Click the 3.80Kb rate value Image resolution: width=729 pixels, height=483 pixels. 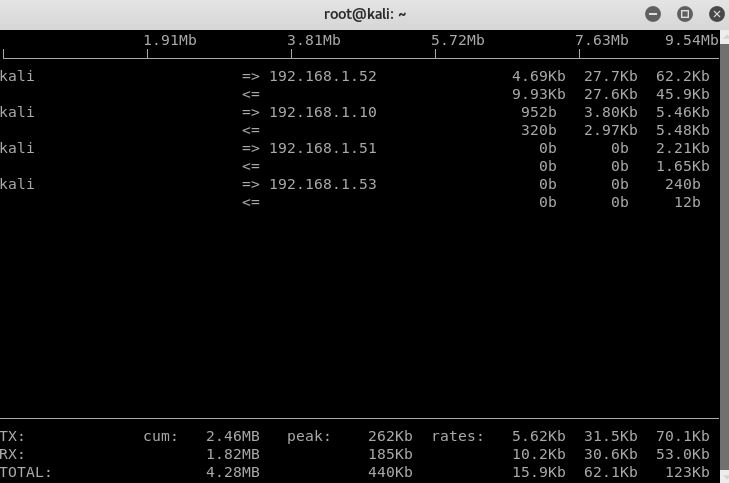(610, 112)
